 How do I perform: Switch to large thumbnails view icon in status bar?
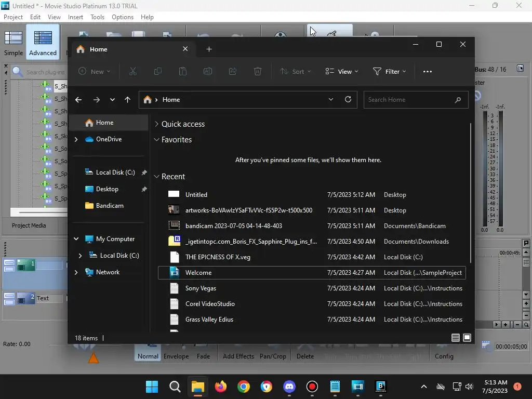point(467,338)
